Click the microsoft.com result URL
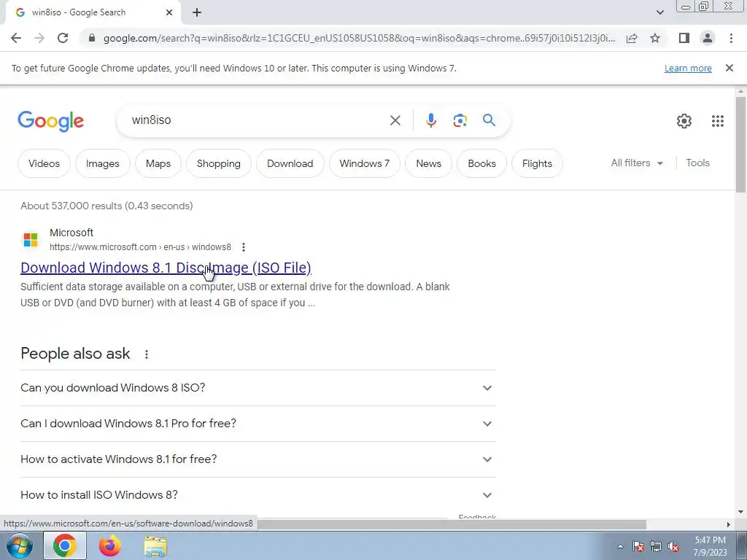The image size is (747, 560). tap(140, 247)
